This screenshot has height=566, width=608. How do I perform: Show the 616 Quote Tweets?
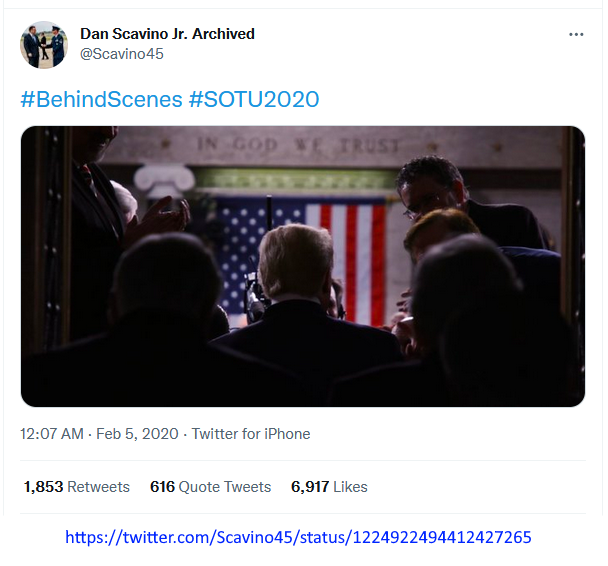pyautogui.click(x=210, y=487)
